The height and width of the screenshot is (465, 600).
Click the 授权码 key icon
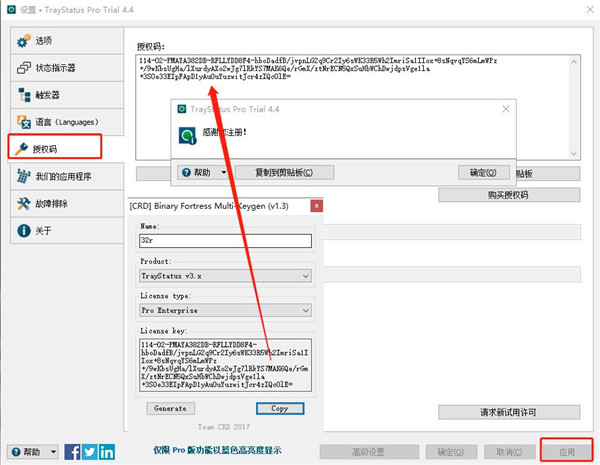[21, 148]
